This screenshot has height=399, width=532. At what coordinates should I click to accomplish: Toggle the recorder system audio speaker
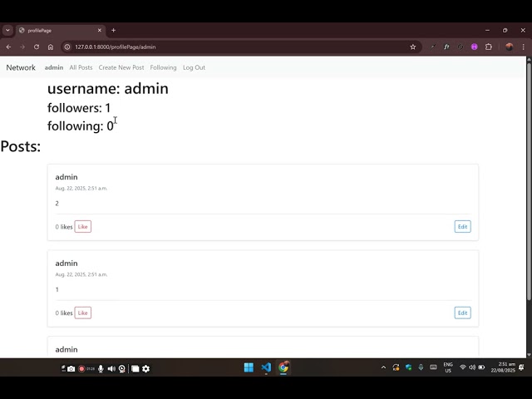111,368
